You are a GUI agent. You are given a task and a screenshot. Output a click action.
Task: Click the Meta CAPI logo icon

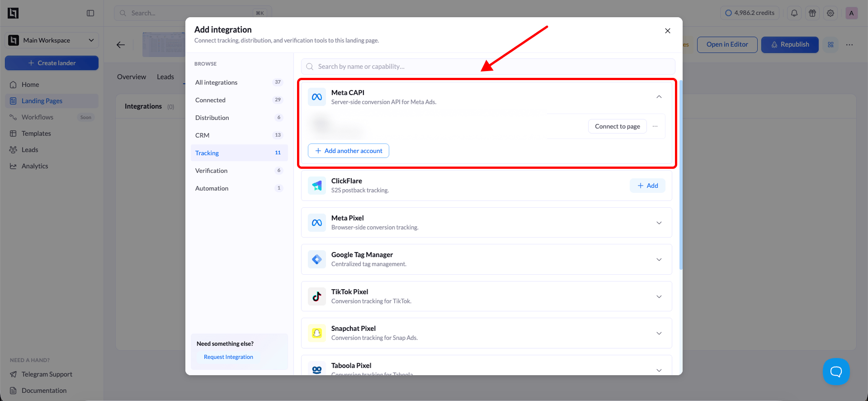tap(317, 97)
